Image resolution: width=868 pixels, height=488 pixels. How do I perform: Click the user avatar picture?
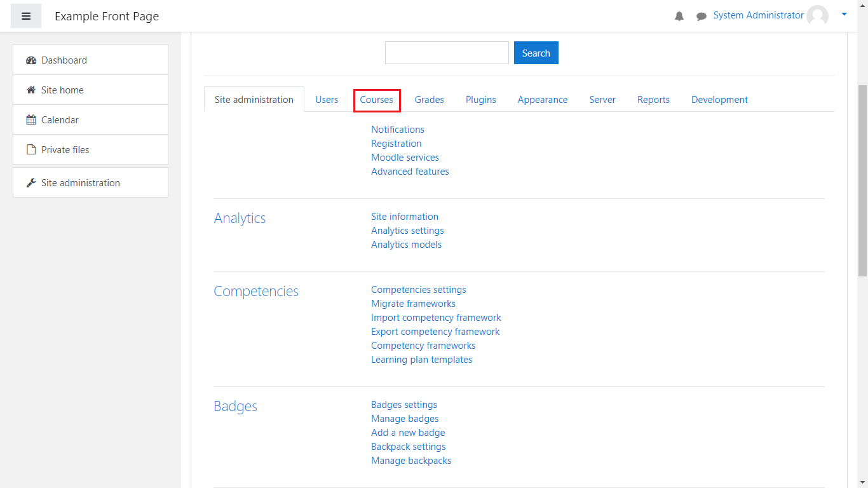click(817, 16)
